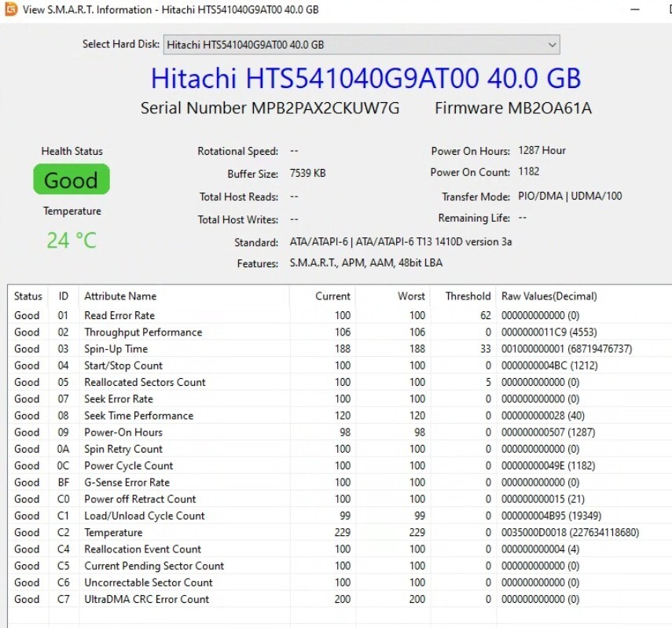
Task: Select the Power off Retract Count row
Action: coord(340,499)
